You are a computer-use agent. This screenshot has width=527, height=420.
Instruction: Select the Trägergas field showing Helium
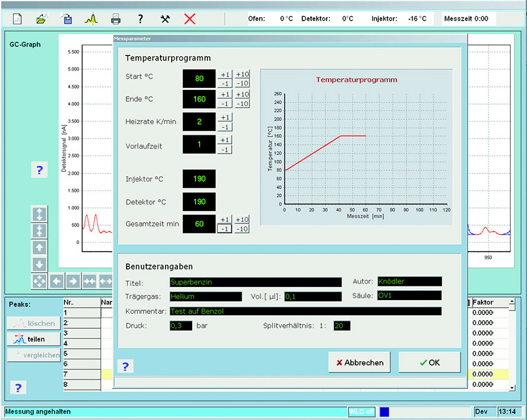205,296
